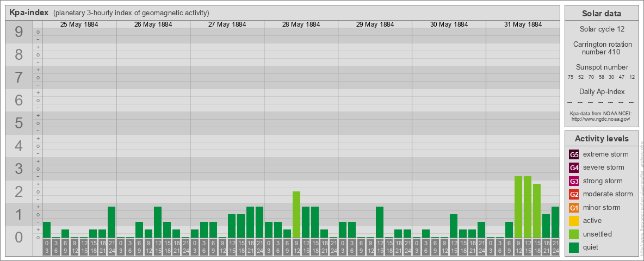Click the 'Daily Ap-index' label
This screenshot has width=644, height=261.
[602, 91]
